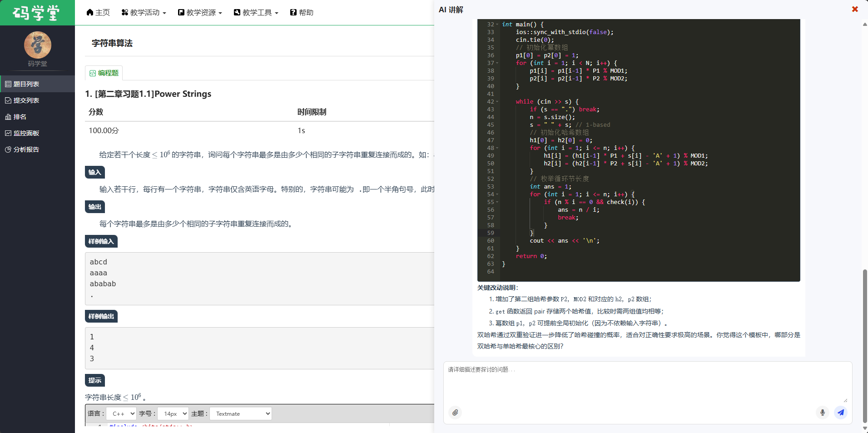Open the C++ language selector
This screenshot has height=433, width=868.
click(122, 413)
